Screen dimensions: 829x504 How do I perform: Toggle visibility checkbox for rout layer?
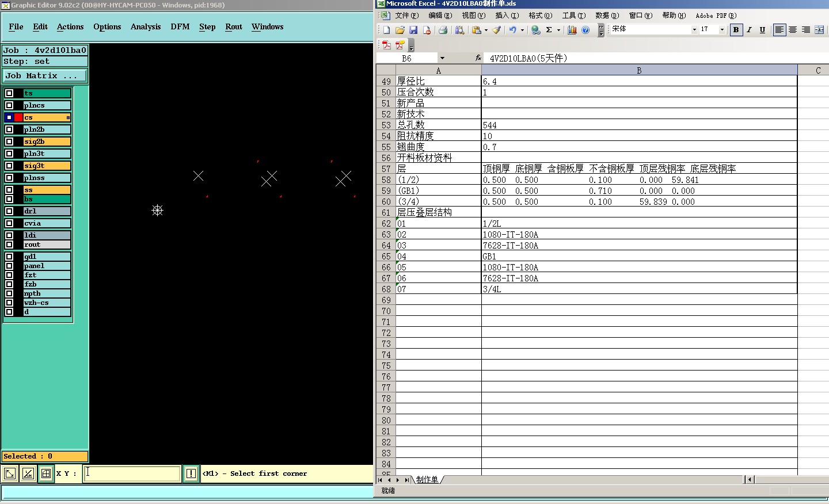(9, 245)
